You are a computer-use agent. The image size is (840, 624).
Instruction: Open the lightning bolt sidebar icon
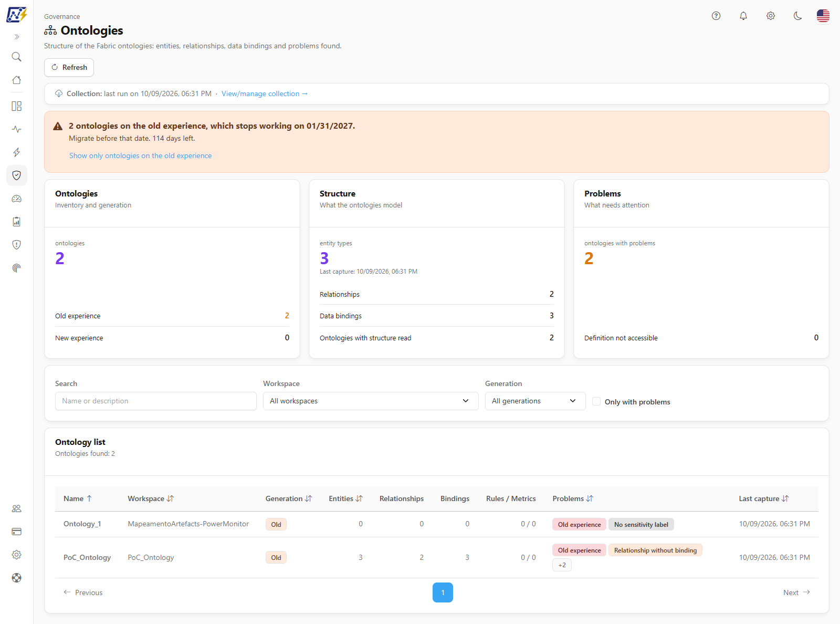point(16,152)
